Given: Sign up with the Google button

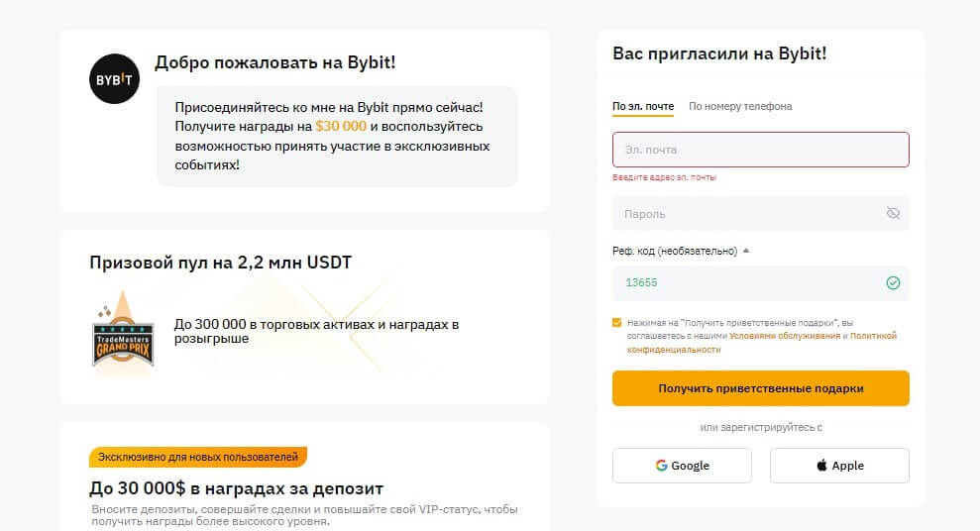Looking at the screenshot, I should (682, 466).
